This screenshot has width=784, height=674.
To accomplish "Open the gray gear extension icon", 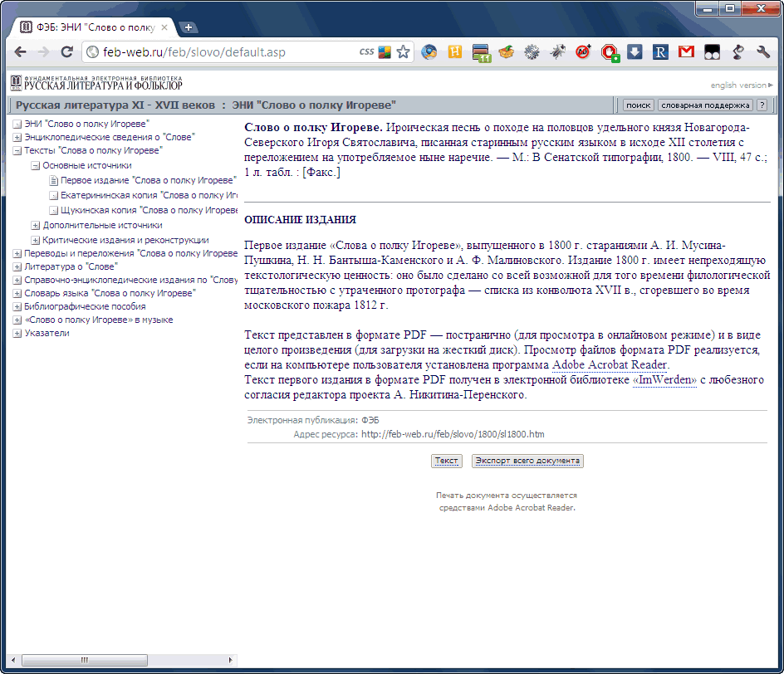I will 532,52.
